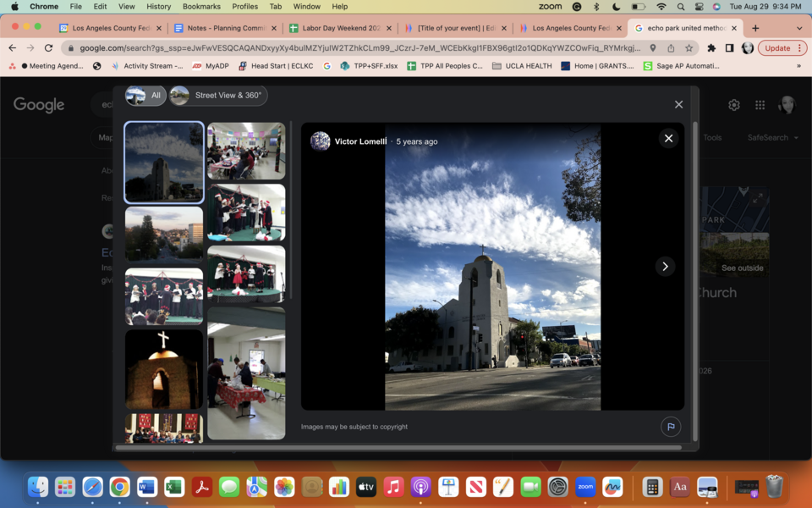This screenshot has width=812, height=508.
Task: Close the photo viewer with round X
Action: [668, 138]
